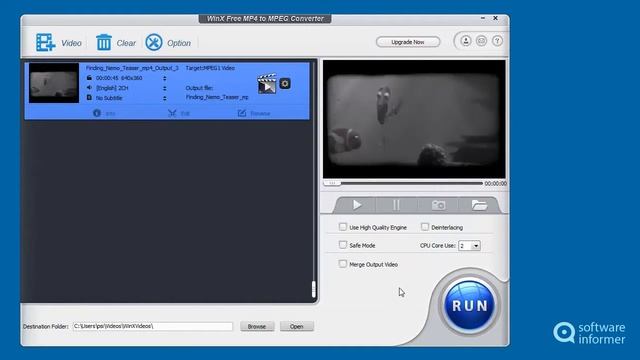
Task: Click the Browse button
Action: pyautogui.click(x=257, y=326)
